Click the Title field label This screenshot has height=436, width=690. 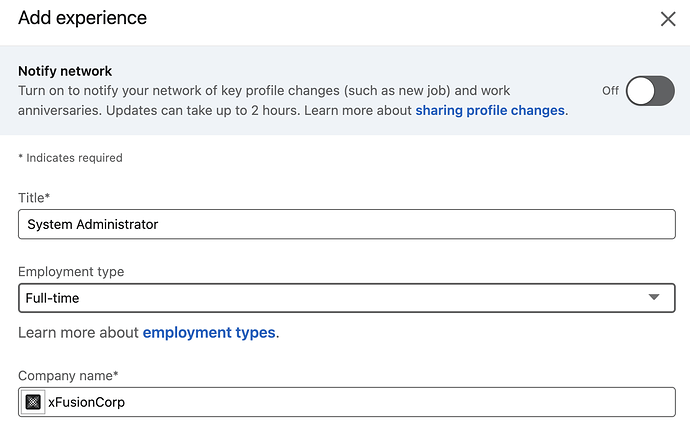(x=34, y=198)
